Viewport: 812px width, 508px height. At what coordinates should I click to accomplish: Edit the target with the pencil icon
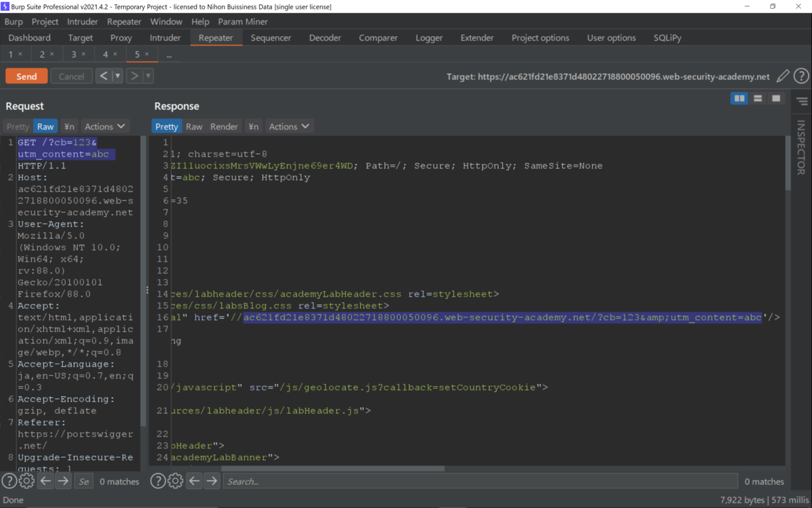[783, 77]
